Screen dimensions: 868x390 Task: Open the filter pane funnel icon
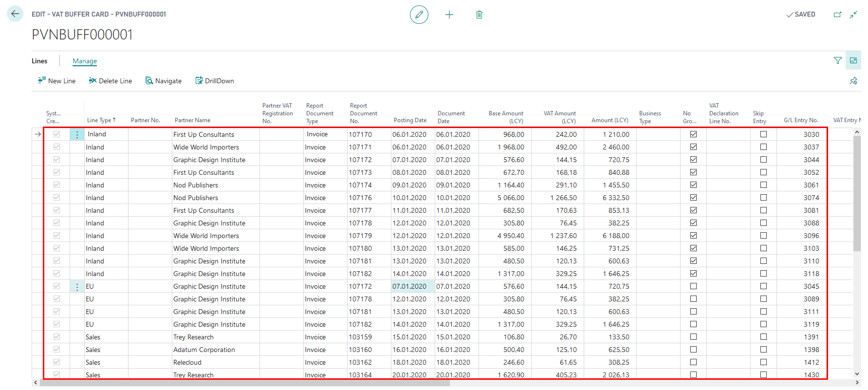[838, 60]
